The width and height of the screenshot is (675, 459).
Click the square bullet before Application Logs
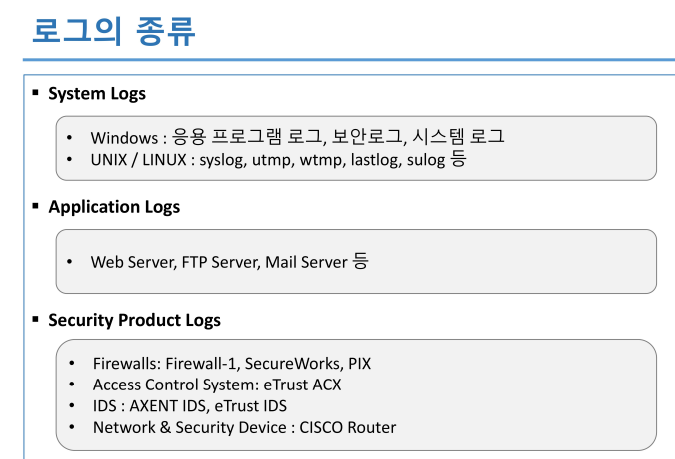pos(35,206)
